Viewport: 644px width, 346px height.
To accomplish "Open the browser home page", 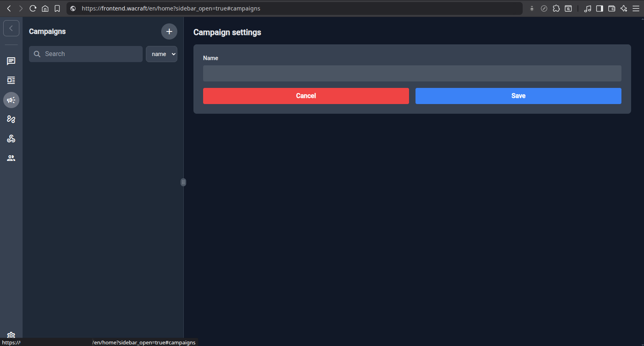I will pyautogui.click(x=45, y=8).
